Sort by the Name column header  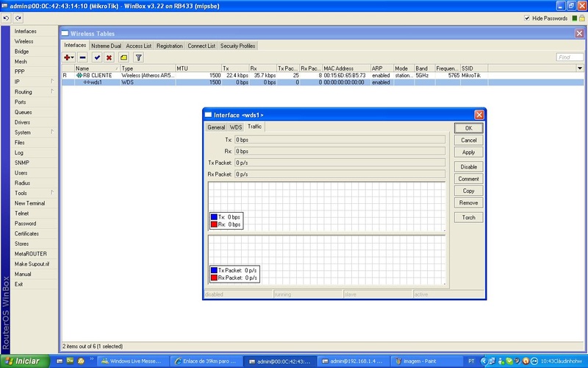click(x=97, y=68)
